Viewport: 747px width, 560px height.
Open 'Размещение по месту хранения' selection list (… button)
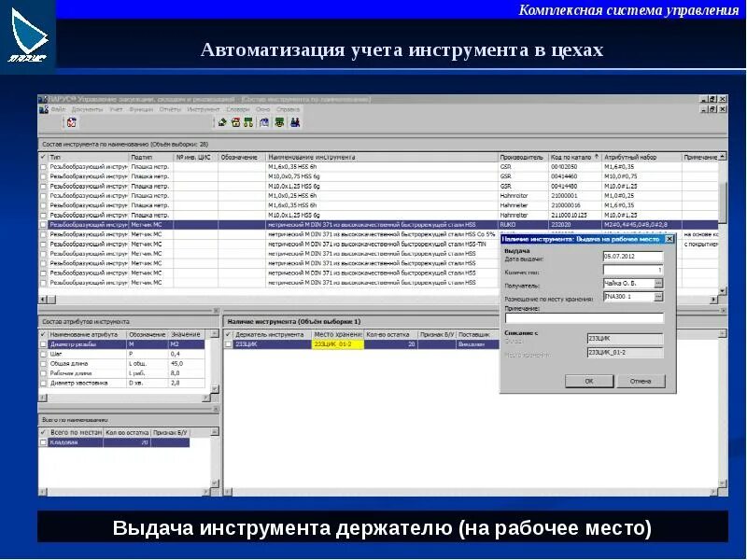[x=658, y=297]
